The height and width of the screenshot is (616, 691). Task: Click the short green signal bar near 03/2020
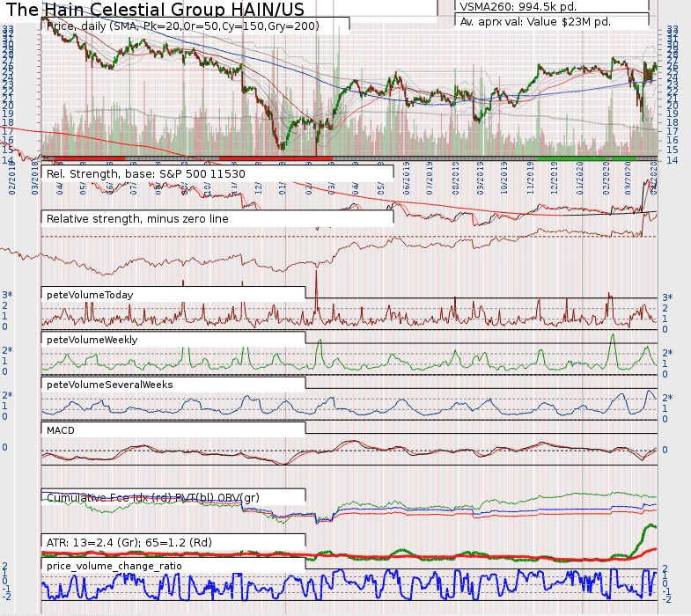point(623,158)
